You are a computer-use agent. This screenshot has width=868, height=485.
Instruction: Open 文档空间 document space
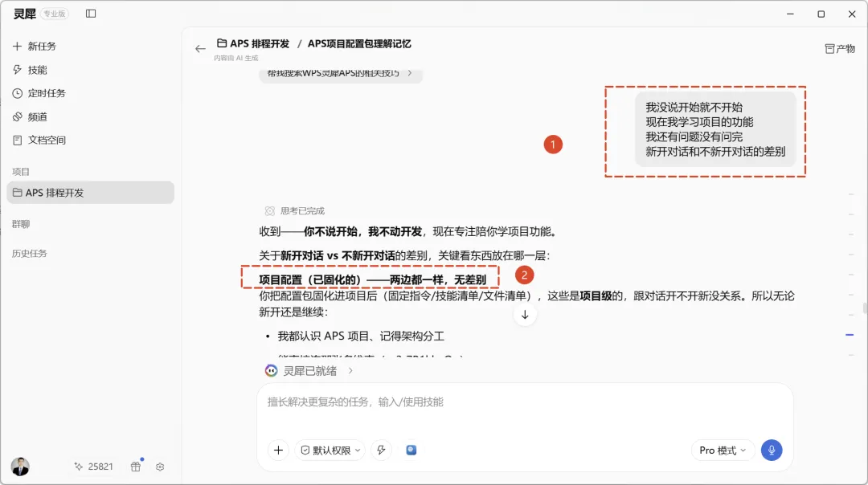pos(39,141)
